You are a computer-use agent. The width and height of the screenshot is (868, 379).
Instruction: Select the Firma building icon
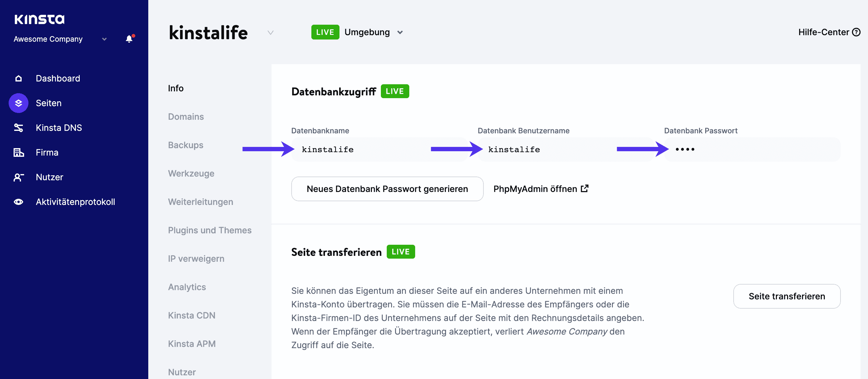18,152
